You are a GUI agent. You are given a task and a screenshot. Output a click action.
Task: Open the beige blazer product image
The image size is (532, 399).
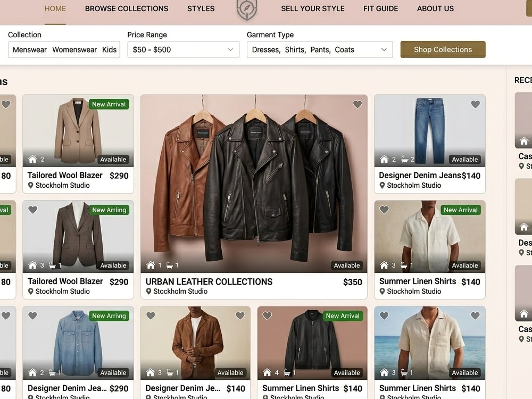(78, 131)
